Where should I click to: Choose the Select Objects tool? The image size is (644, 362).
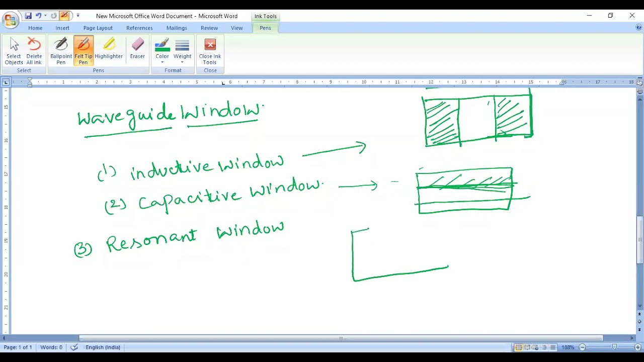(14, 51)
